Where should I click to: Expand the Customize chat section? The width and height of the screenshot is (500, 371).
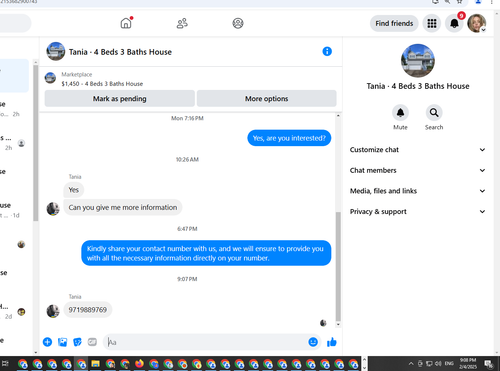418,150
